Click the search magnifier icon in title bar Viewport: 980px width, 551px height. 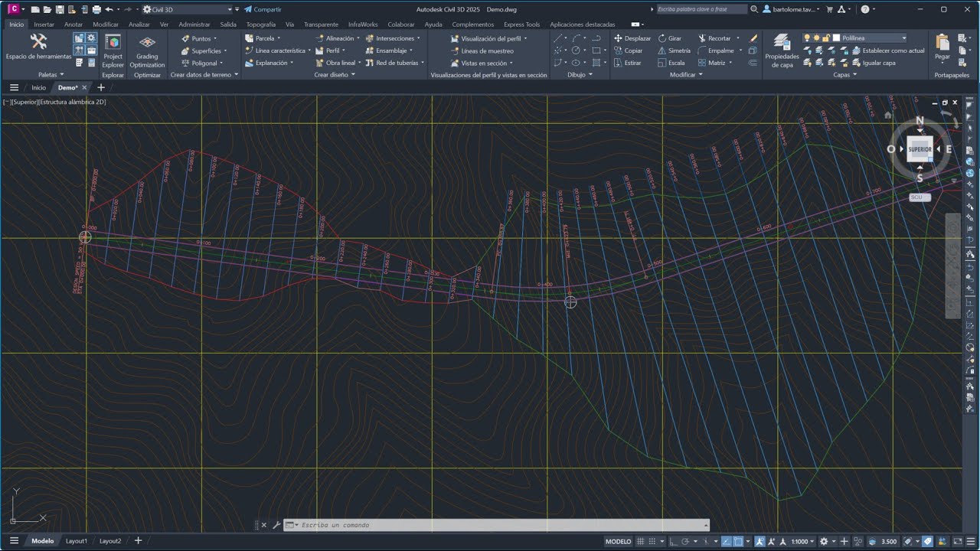[754, 9]
